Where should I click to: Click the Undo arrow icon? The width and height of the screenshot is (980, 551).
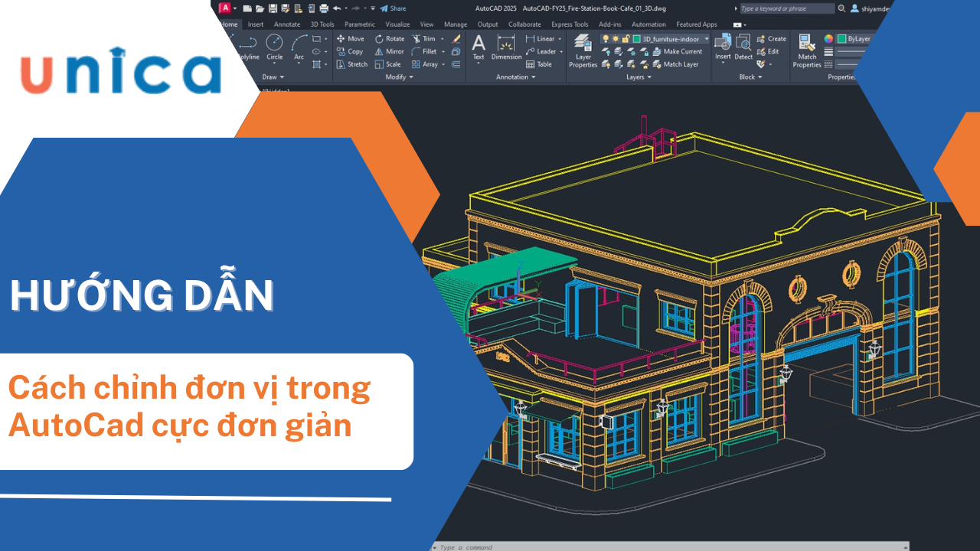(x=337, y=8)
